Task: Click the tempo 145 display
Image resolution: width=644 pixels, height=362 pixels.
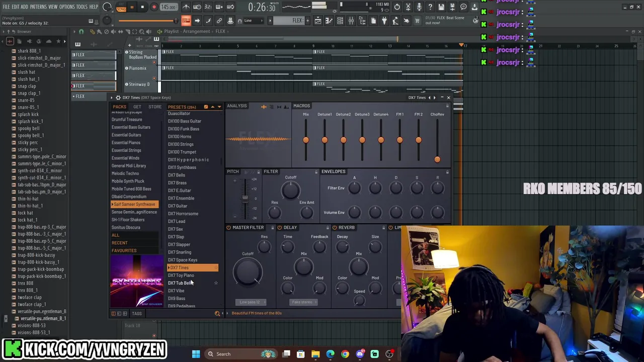Action: [x=168, y=8]
